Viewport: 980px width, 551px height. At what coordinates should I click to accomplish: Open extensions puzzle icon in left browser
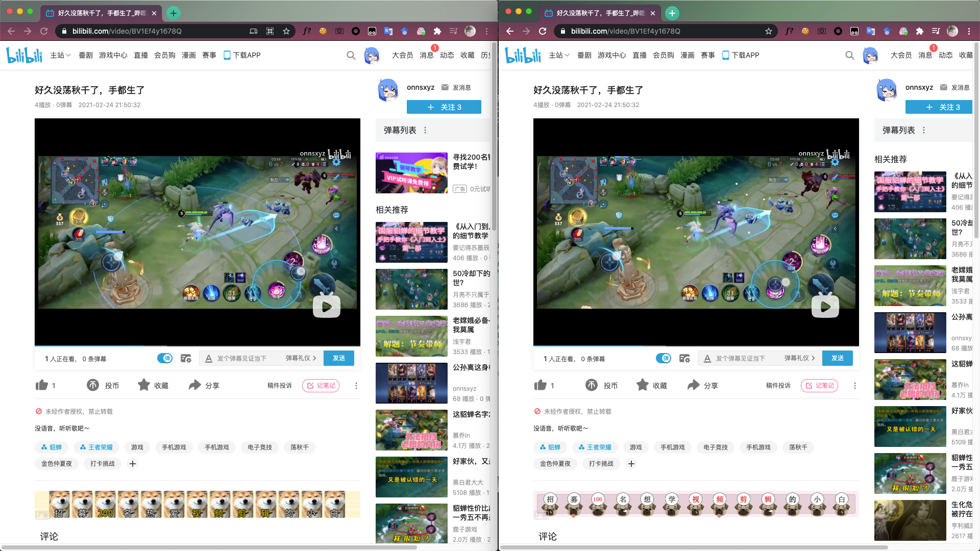[x=437, y=31]
